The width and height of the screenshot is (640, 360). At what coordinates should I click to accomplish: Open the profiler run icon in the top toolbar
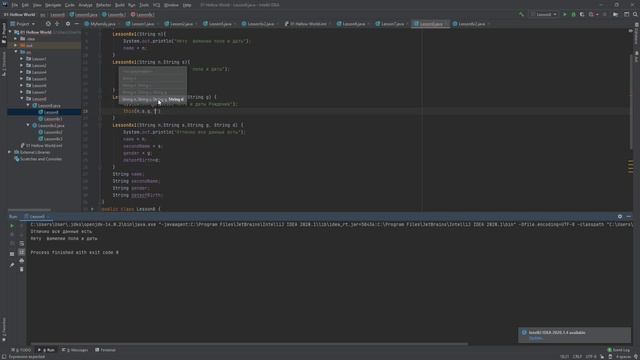pos(591,14)
